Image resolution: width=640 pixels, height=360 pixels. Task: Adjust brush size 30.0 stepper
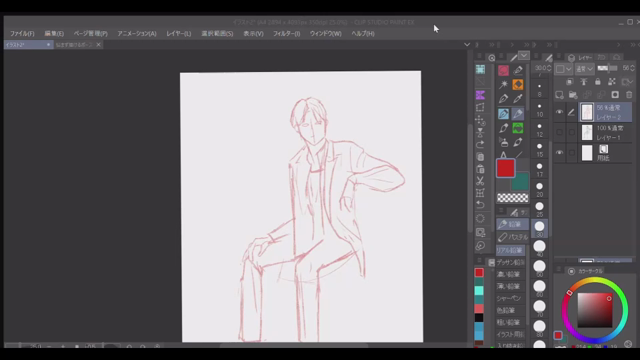tap(549, 68)
